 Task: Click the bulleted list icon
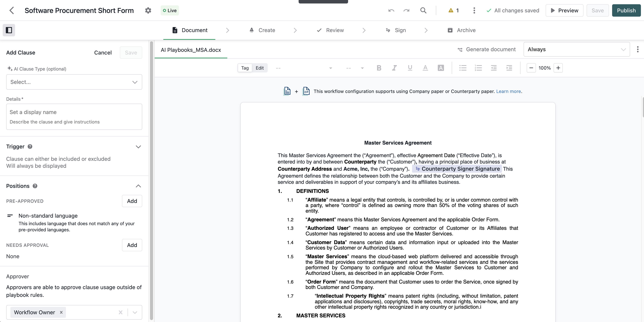463,68
